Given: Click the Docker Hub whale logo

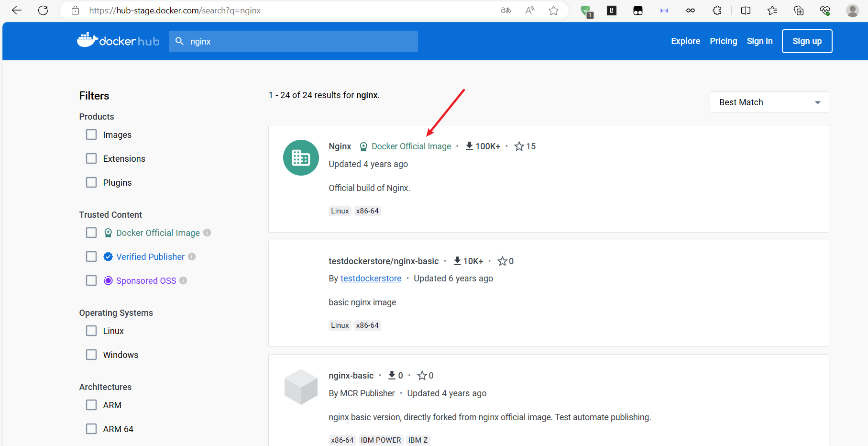Looking at the screenshot, I should pos(118,41).
